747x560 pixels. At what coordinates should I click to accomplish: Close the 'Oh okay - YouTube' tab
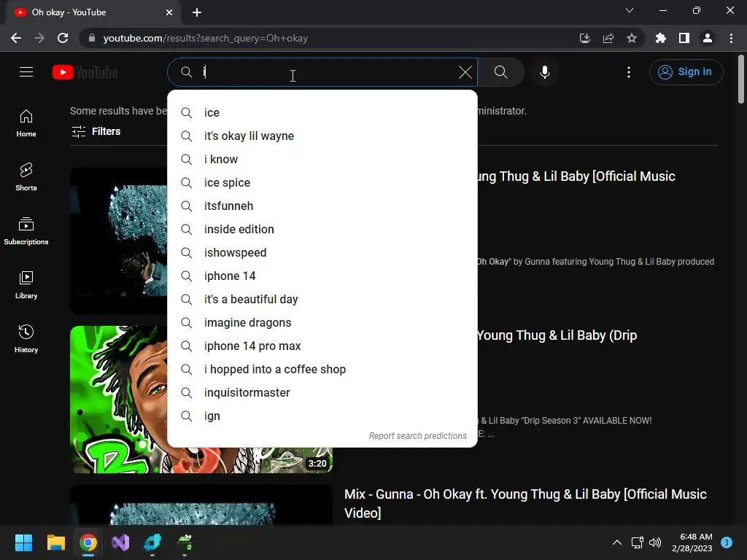pos(169,12)
